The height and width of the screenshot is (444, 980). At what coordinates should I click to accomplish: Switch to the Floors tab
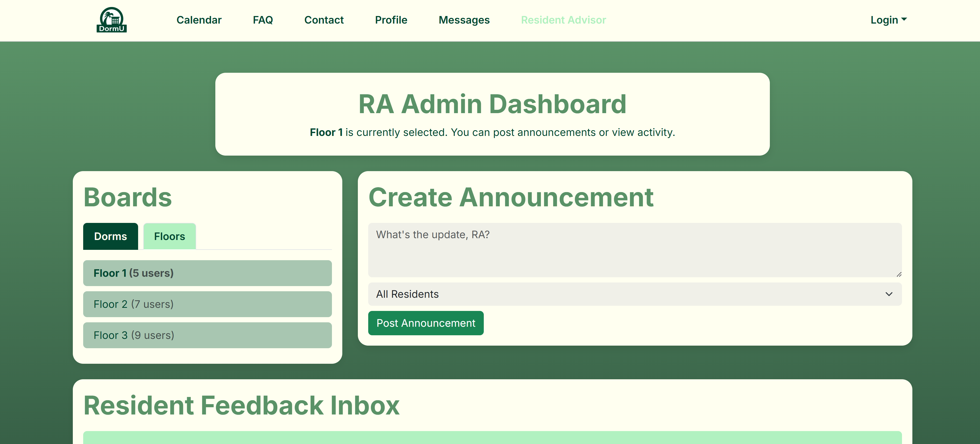coord(169,236)
